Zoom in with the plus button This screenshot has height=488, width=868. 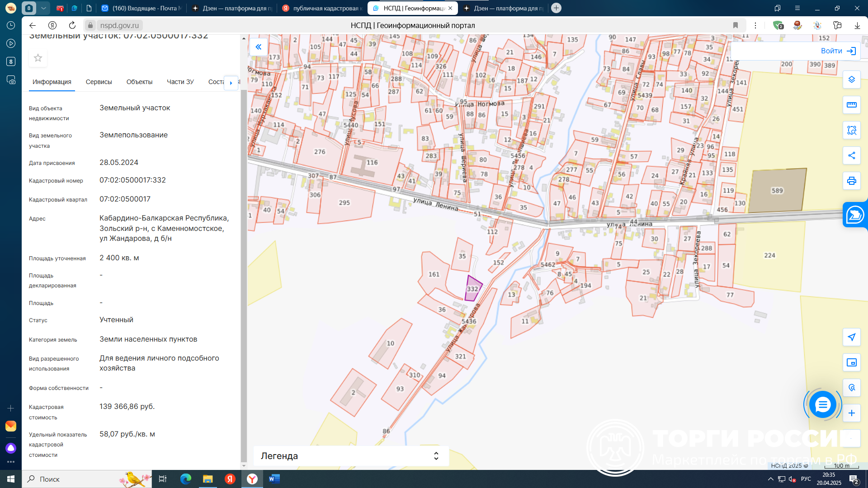point(852,413)
